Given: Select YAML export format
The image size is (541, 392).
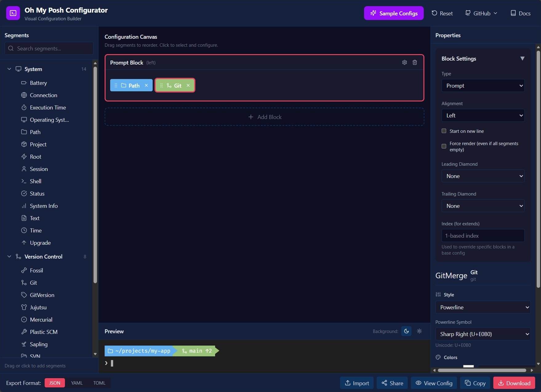Looking at the screenshot, I should pos(77,383).
